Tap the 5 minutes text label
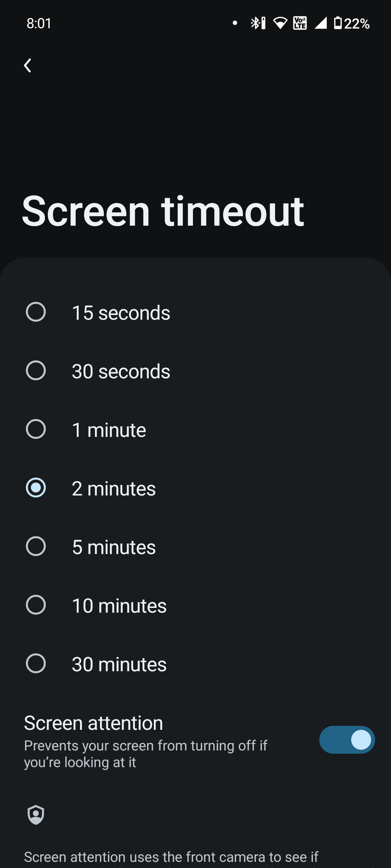391x868 pixels. pyautogui.click(x=114, y=547)
